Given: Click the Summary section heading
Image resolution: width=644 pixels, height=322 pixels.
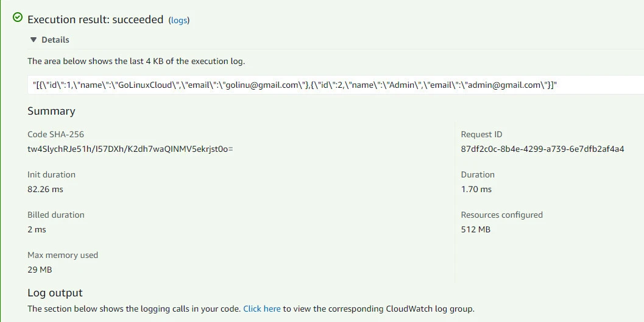Looking at the screenshot, I should (x=51, y=111).
